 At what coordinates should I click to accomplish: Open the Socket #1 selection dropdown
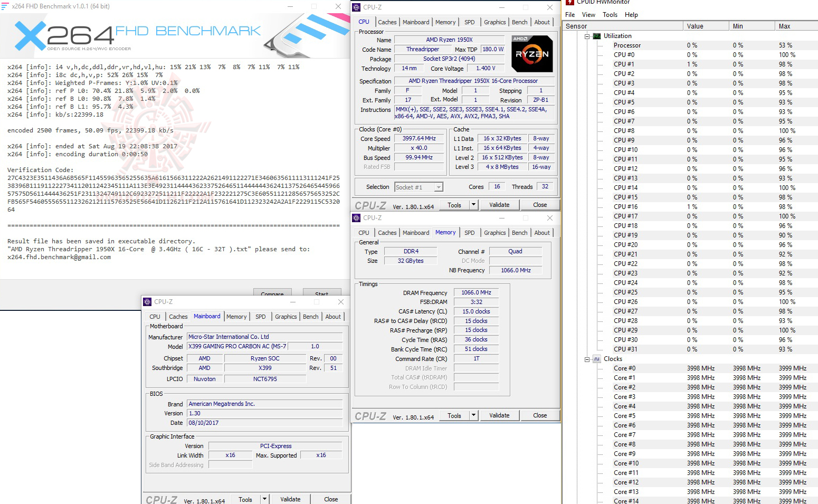[439, 186]
